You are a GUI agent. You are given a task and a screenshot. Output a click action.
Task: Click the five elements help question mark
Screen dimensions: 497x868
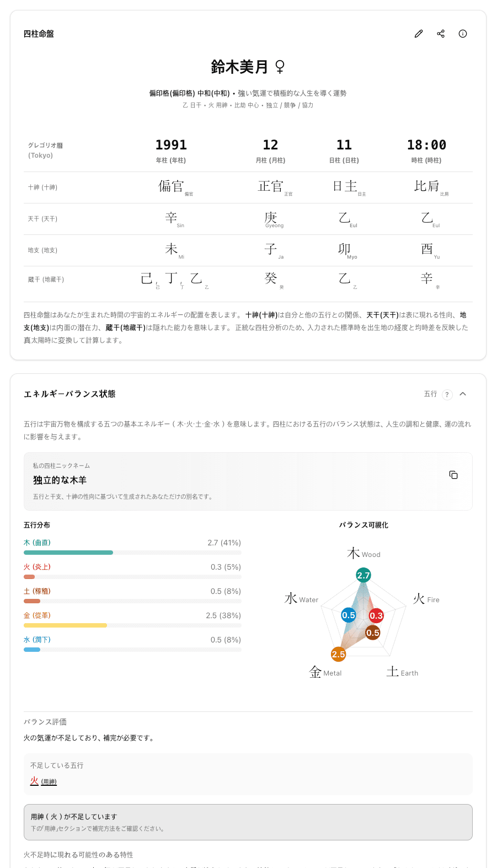[x=447, y=394]
